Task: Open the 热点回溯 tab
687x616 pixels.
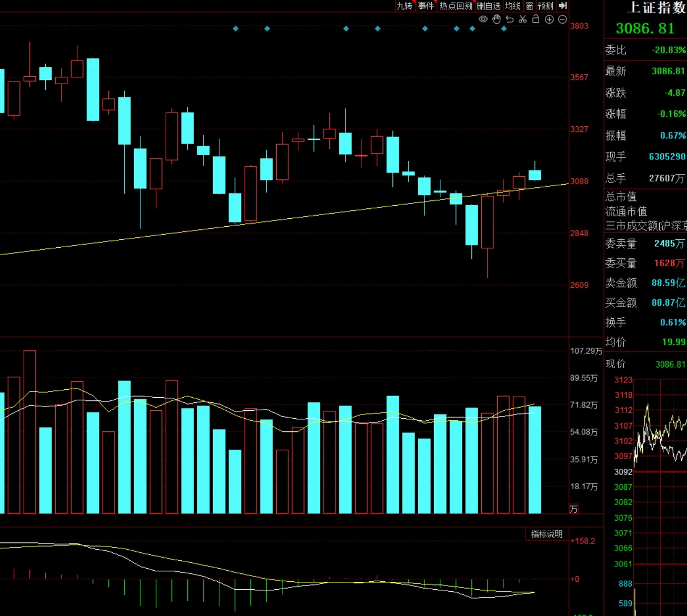Action: pyautogui.click(x=456, y=6)
